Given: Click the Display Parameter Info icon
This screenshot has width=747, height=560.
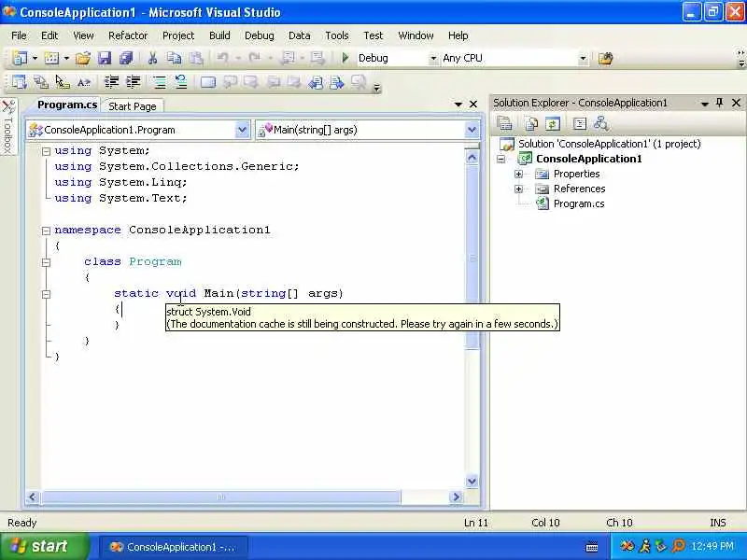Looking at the screenshot, I should click(41, 82).
